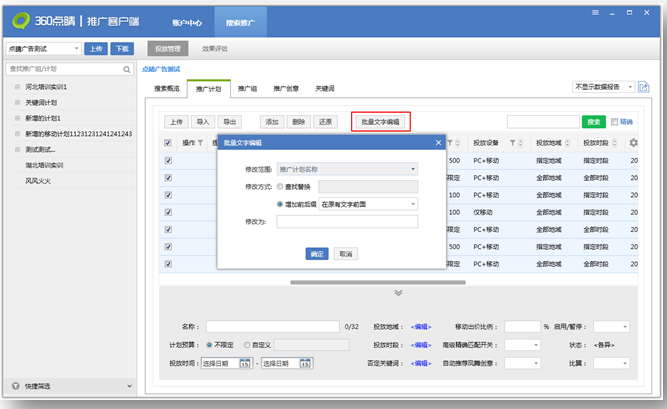Click the 确定 button in dialog

click(x=317, y=254)
